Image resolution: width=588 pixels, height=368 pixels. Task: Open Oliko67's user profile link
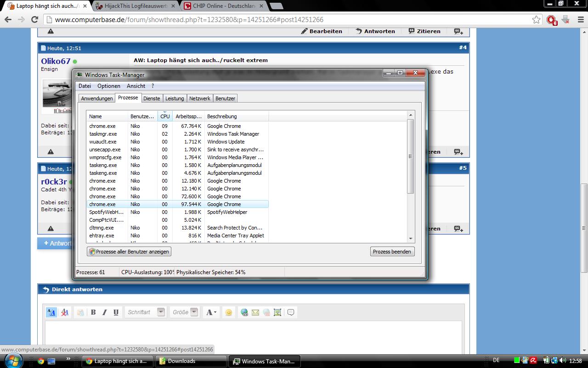pos(56,61)
